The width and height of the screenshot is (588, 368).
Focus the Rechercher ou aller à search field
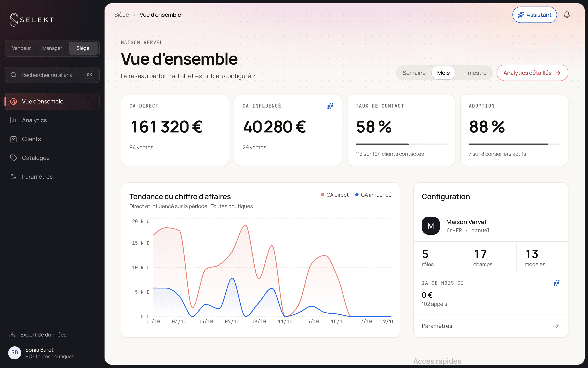(x=52, y=75)
